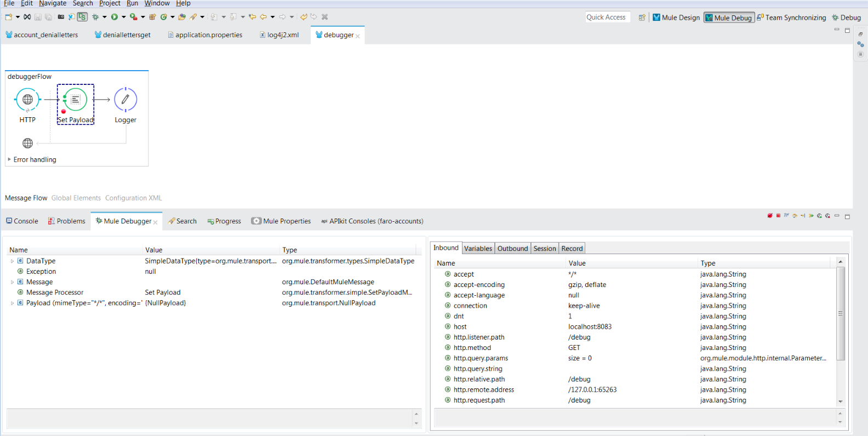
Task: Switch to the Variables tab
Action: pyautogui.click(x=478, y=248)
